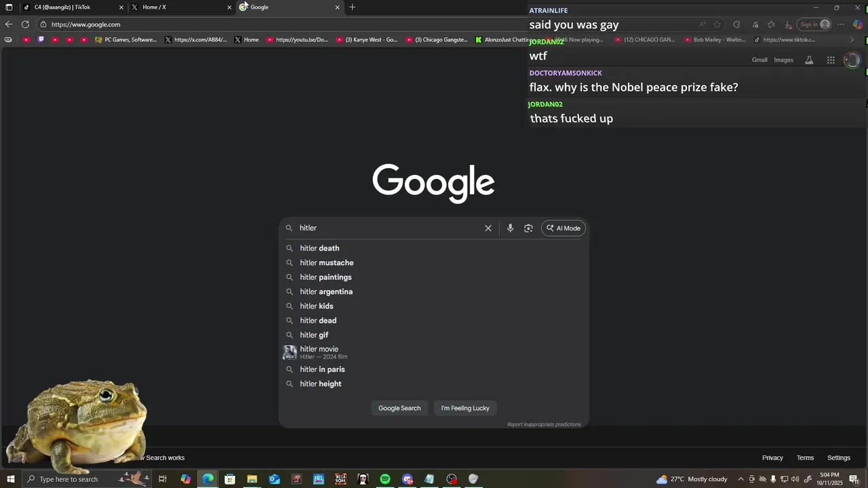Click the Sign in button in Edge
Screen dimensions: 868x488
pos(814,24)
